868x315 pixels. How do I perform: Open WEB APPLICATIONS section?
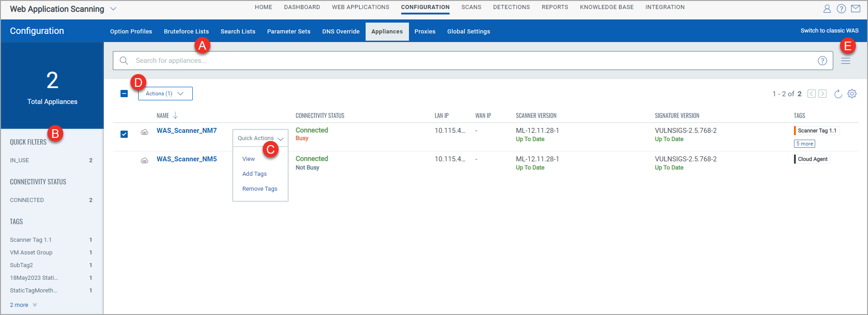pyautogui.click(x=361, y=7)
